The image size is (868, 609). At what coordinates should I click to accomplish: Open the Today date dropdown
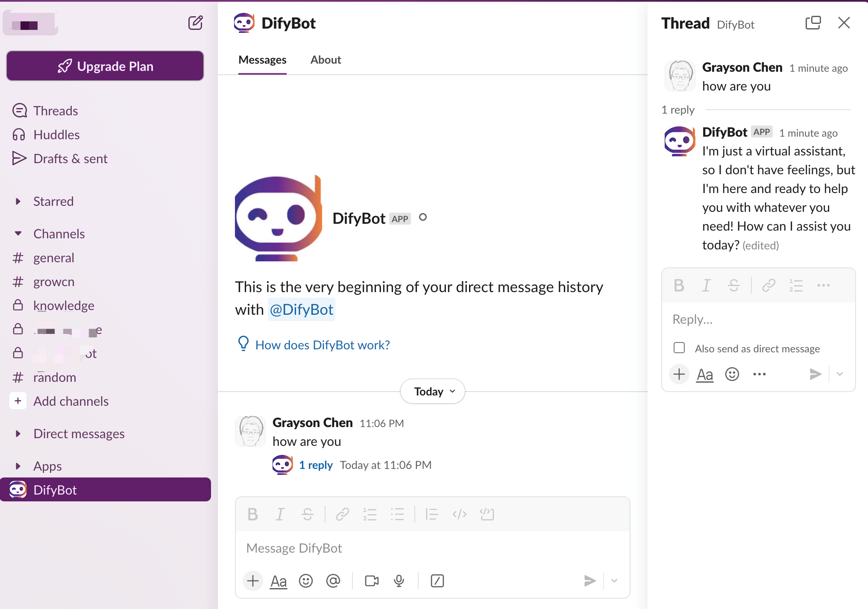click(432, 391)
